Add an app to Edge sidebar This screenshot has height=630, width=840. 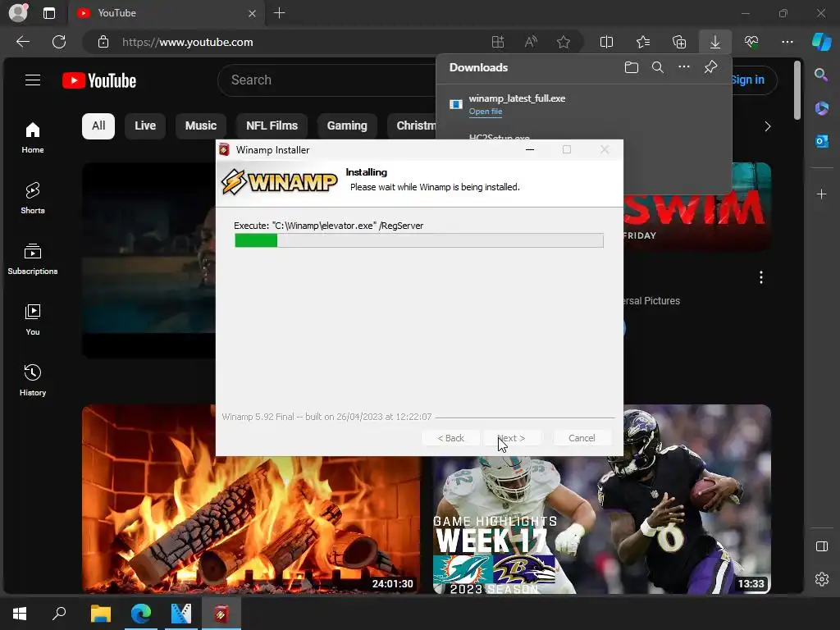click(821, 194)
